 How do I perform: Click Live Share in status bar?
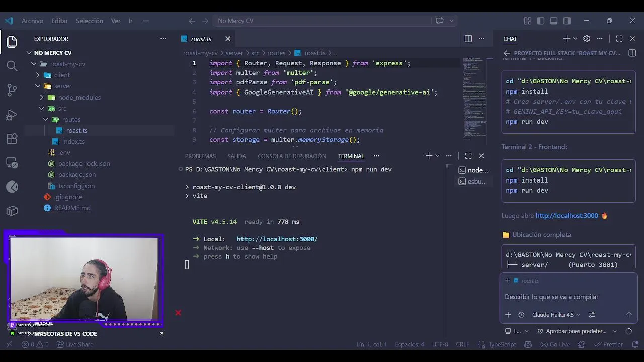click(x=75, y=344)
